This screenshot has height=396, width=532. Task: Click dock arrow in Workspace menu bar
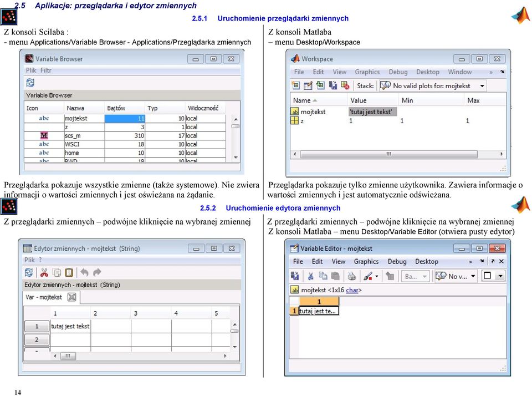[x=502, y=72]
